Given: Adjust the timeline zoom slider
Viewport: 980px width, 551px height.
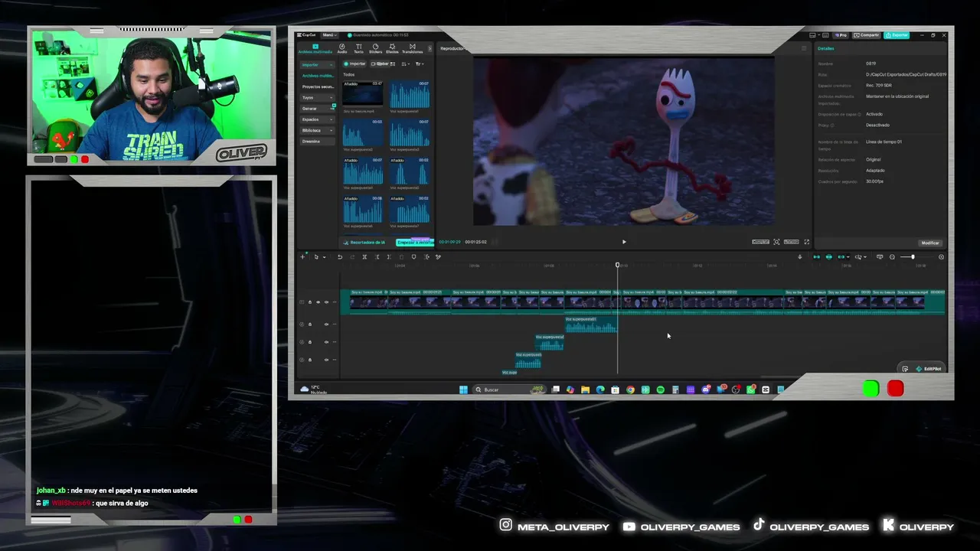Looking at the screenshot, I should (x=913, y=257).
